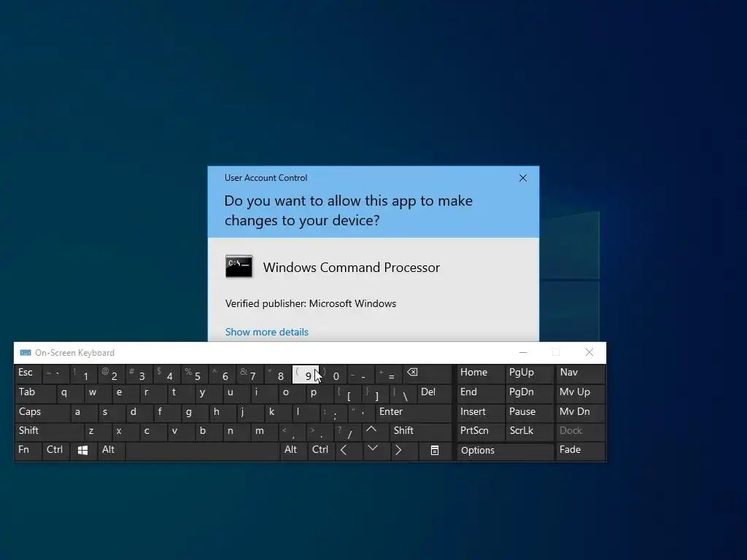Click the Insert key
Screen dimensions: 747x560
pos(481,413)
